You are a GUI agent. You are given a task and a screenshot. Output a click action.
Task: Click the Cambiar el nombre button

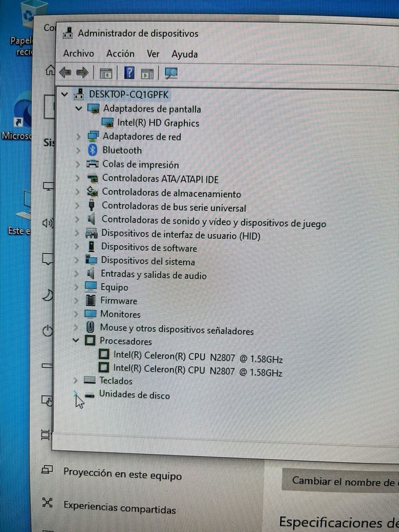click(343, 481)
